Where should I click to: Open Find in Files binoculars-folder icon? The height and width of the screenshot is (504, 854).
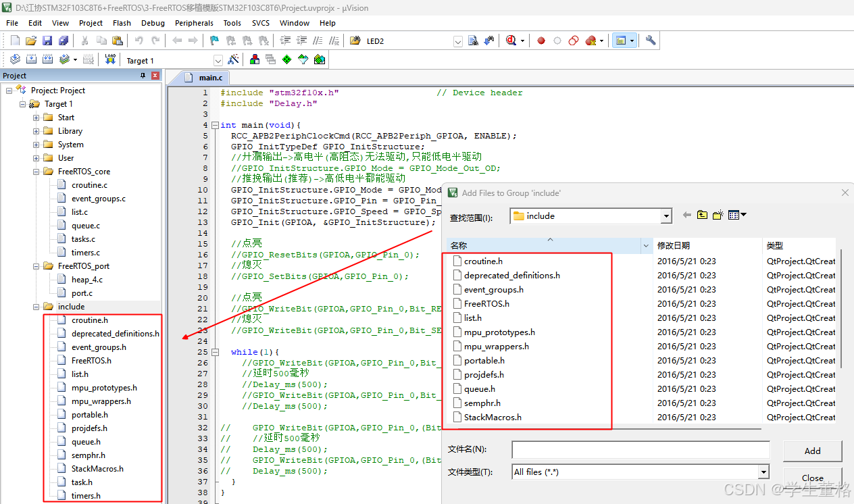[x=355, y=41]
